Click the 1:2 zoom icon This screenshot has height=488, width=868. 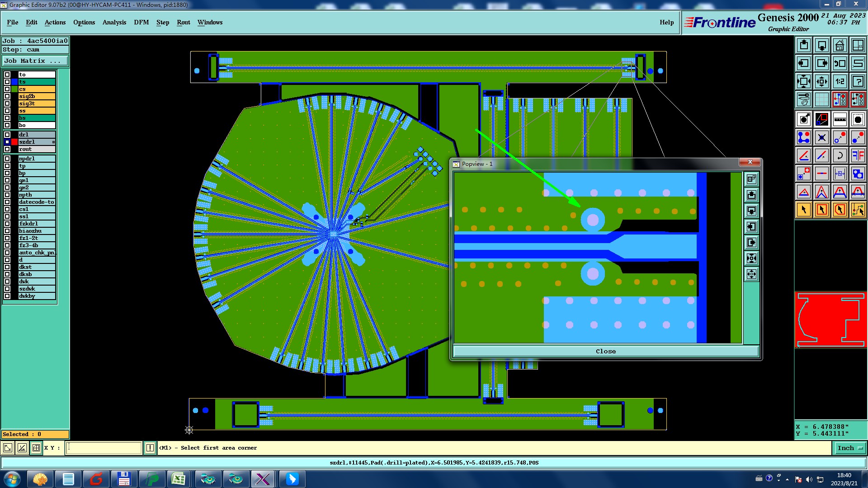(840, 81)
